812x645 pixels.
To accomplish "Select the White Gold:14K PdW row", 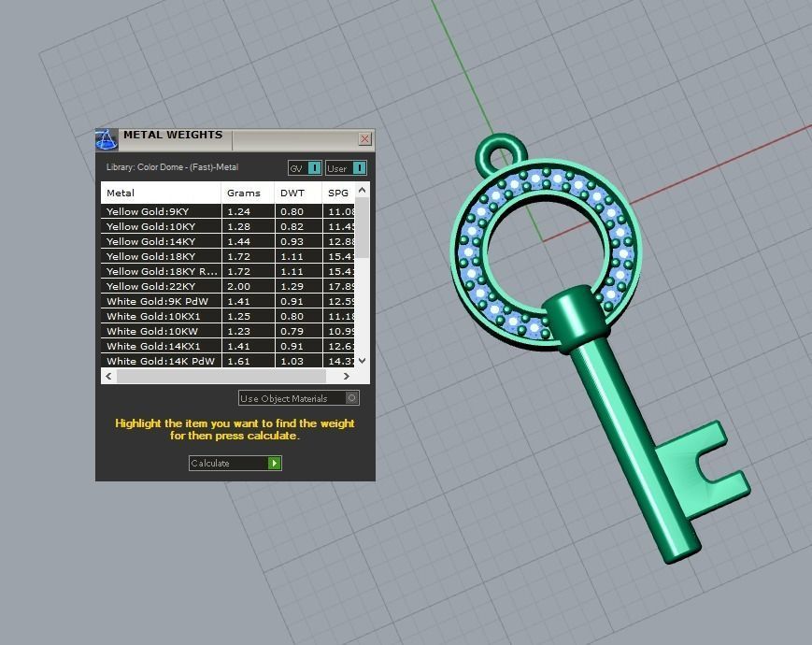I will (x=228, y=361).
